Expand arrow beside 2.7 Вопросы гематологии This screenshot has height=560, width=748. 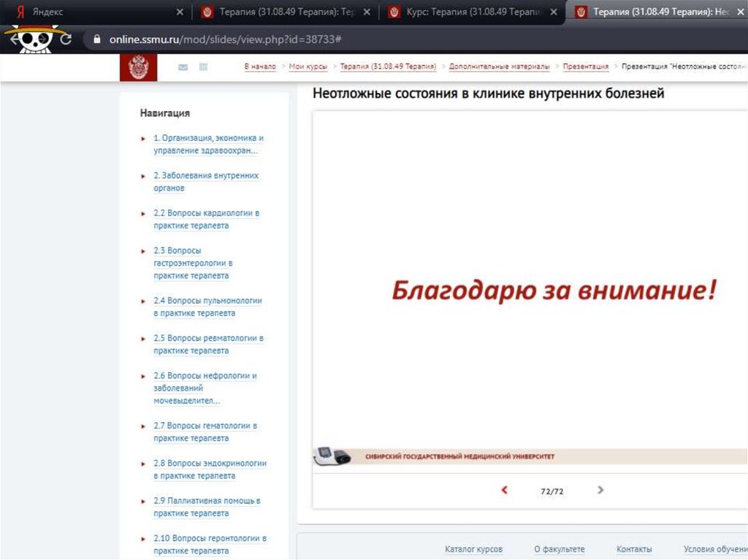[143, 426]
